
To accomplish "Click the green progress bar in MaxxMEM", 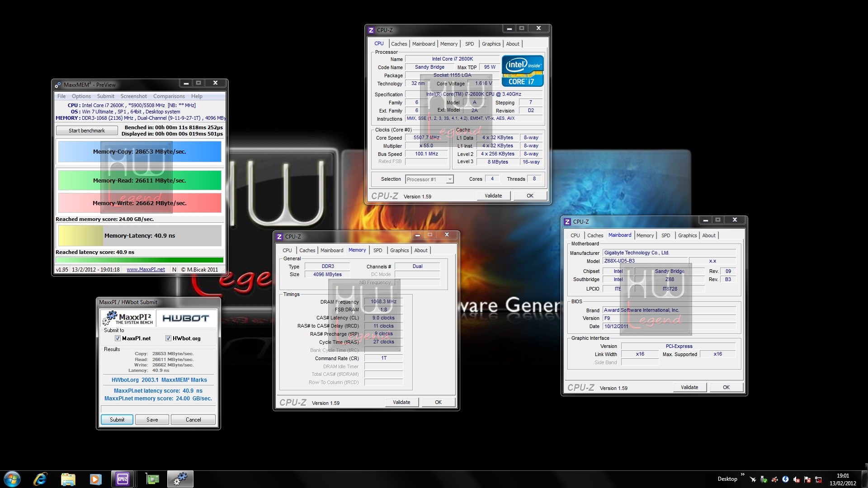I will (x=139, y=260).
